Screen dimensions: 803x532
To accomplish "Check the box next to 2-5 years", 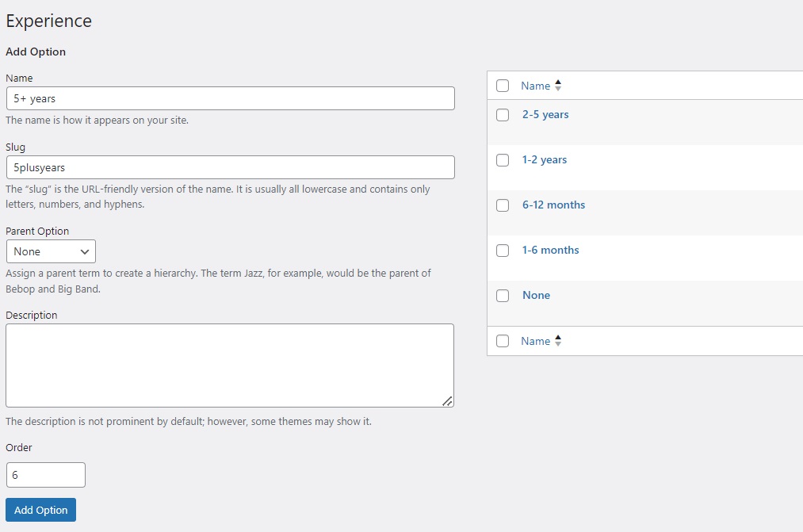I will (502, 115).
